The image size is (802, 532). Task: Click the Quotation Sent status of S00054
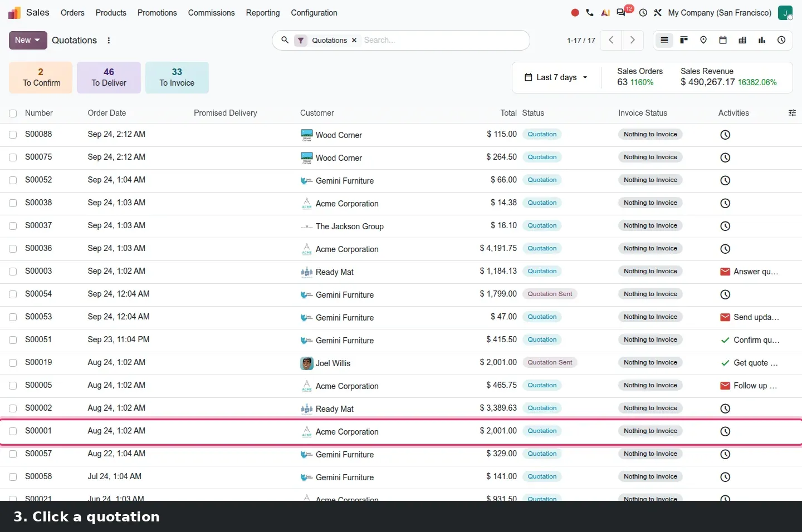click(x=550, y=294)
